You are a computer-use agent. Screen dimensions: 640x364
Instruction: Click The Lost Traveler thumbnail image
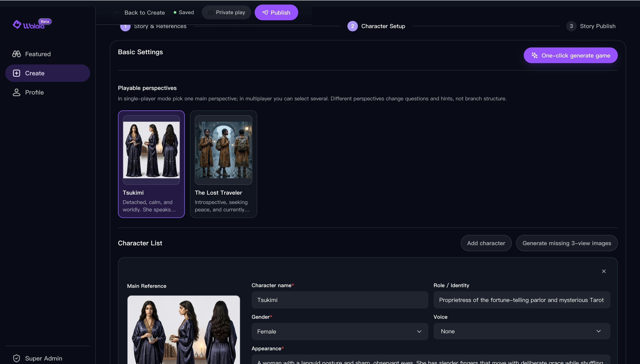(x=223, y=150)
